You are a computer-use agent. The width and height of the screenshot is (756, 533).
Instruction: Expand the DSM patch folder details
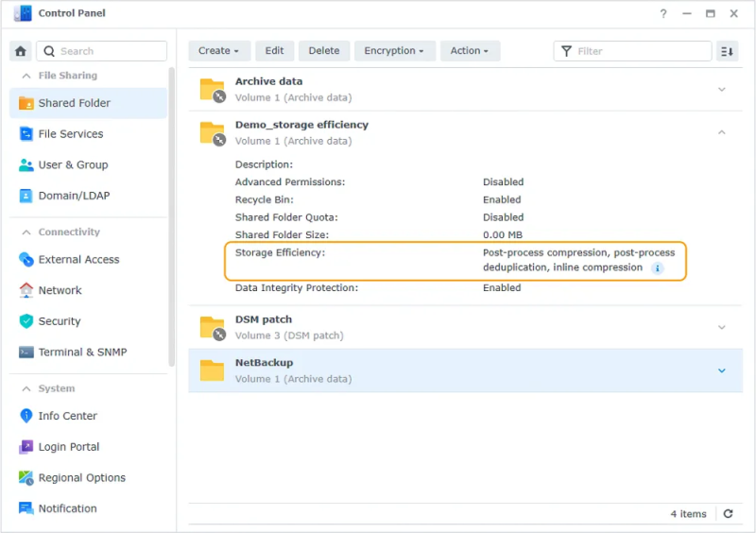(722, 328)
